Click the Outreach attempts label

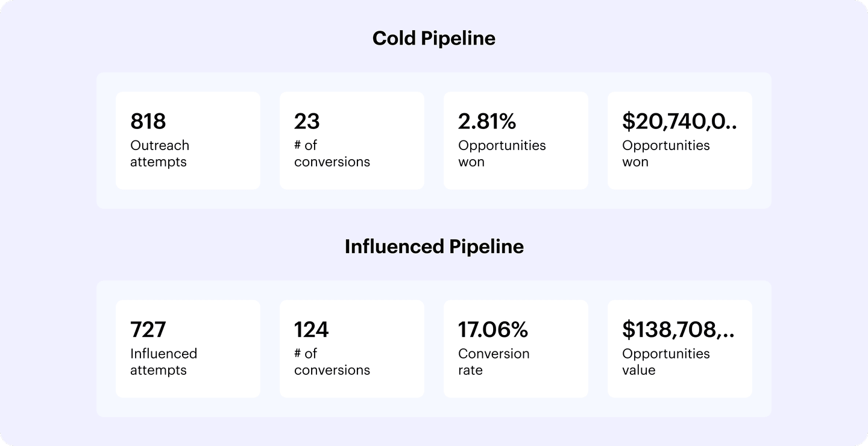pyautogui.click(x=160, y=154)
